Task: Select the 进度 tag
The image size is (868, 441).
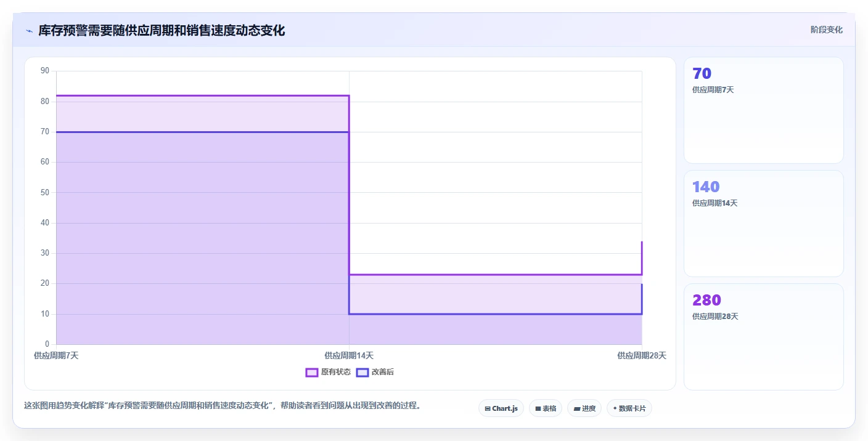Action: 584,408
